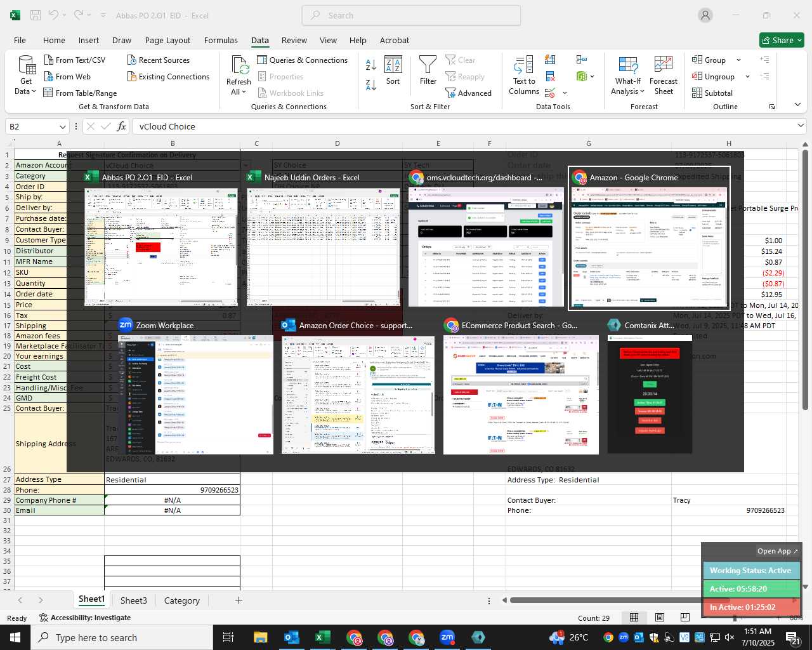
Task: Switch to Page Layout view icon
Action: click(659, 618)
